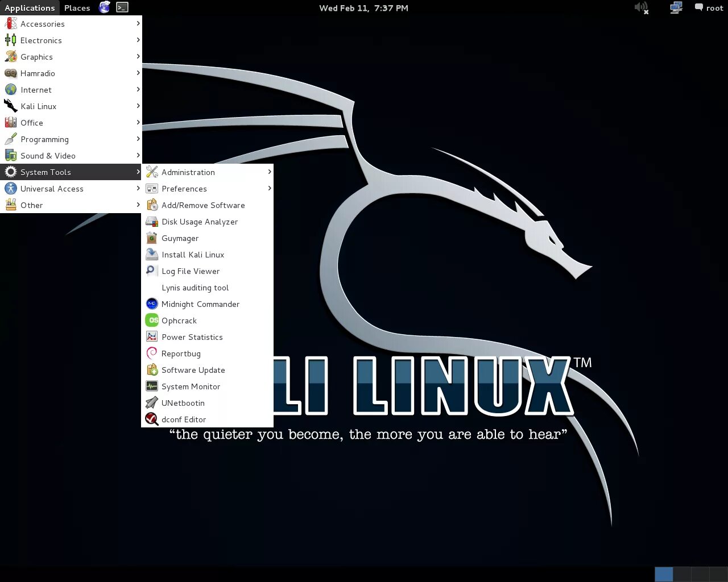
Task: Open the Administration submenu item
Action: coord(208,172)
